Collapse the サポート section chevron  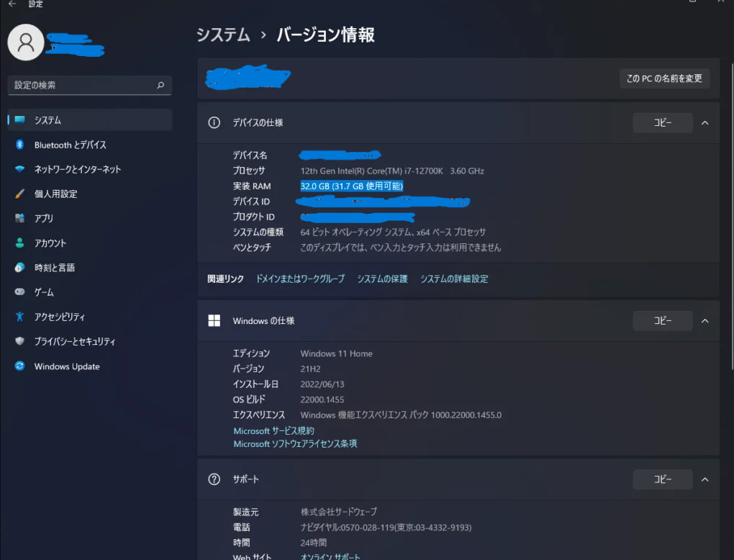[x=705, y=479]
